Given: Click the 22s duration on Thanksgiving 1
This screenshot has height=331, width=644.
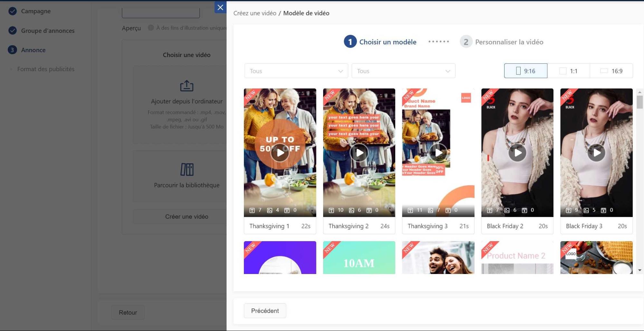Looking at the screenshot, I should point(306,226).
